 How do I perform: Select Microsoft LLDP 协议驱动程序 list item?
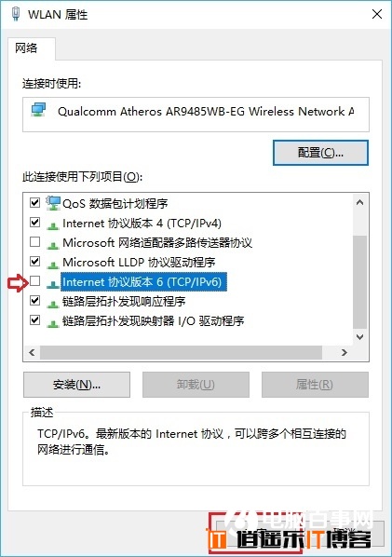[139, 262]
